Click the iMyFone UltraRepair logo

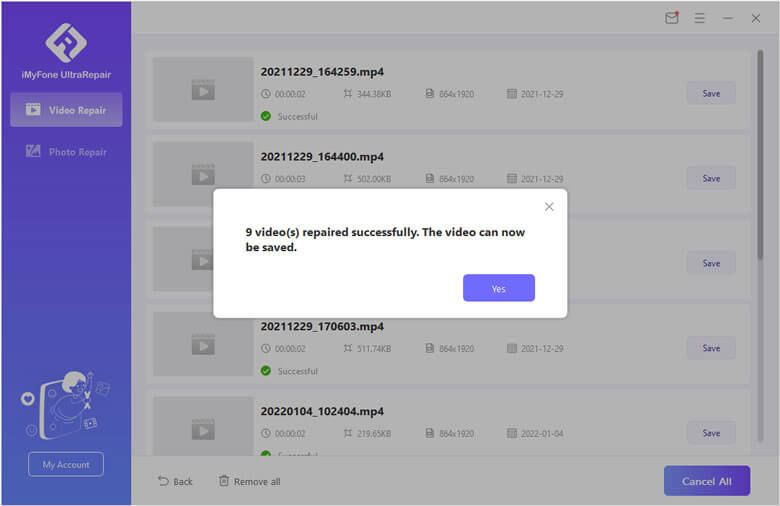point(66,42)
